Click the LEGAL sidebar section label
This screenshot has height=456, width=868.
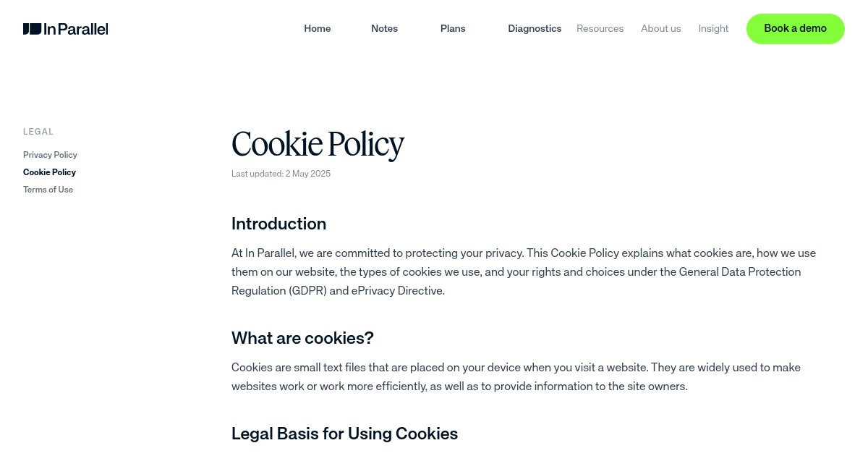(x=38, y=132)
